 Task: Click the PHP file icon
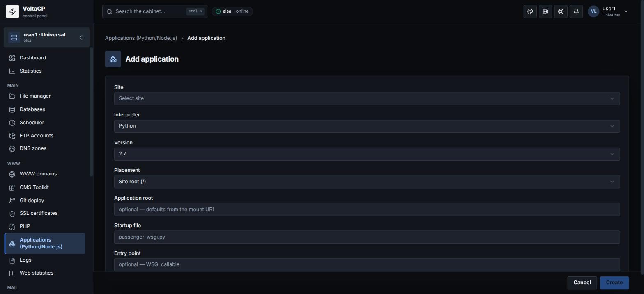[x=12, y=226]
